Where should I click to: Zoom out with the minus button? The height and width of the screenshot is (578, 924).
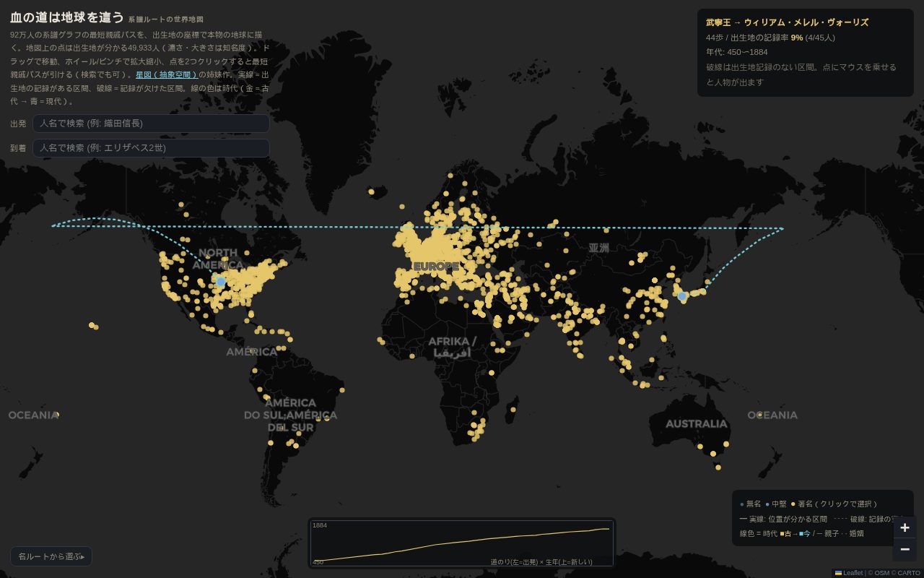coord(905,550)
